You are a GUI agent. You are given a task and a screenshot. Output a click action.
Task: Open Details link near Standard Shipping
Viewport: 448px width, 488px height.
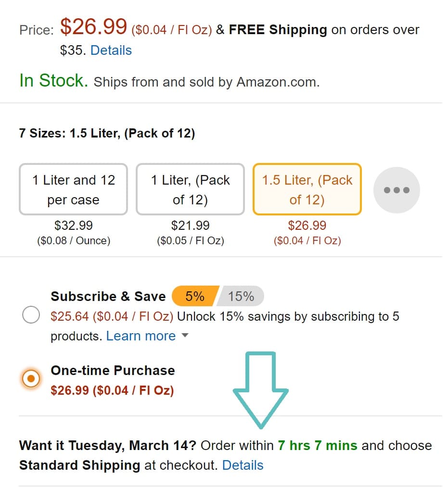click(243, 465)
